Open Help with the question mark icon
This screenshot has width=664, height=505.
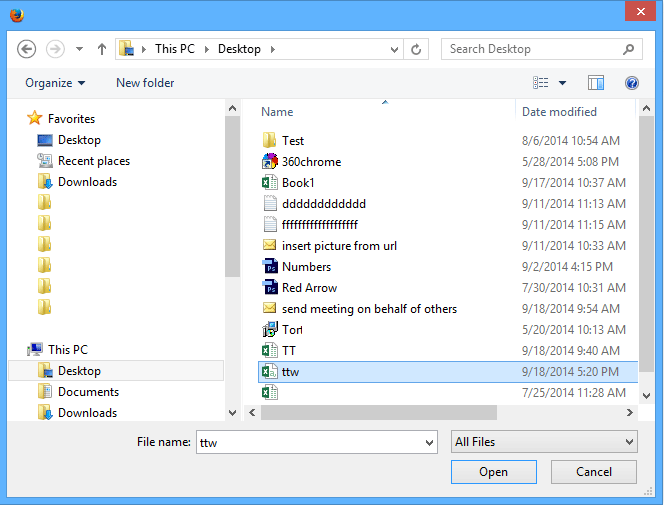631,83
